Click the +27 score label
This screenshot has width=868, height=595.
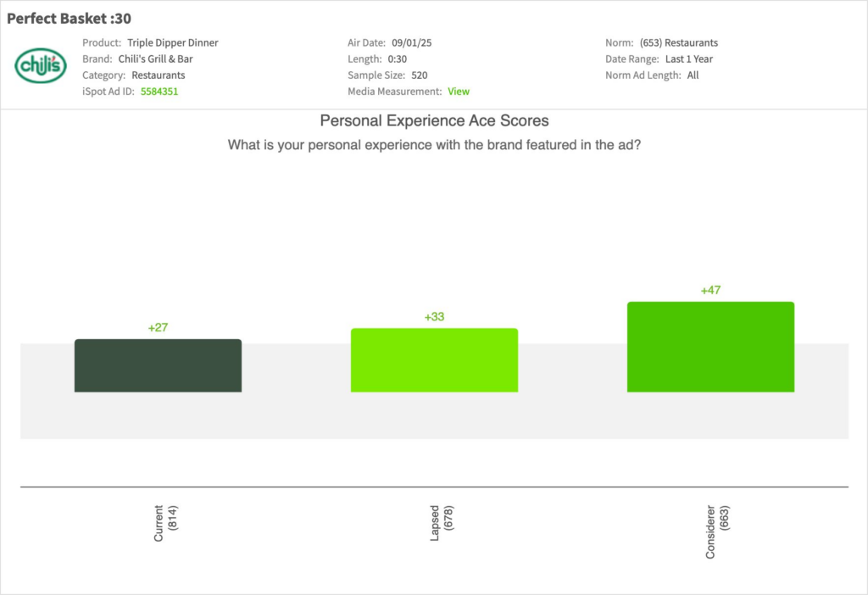(158, 328)
